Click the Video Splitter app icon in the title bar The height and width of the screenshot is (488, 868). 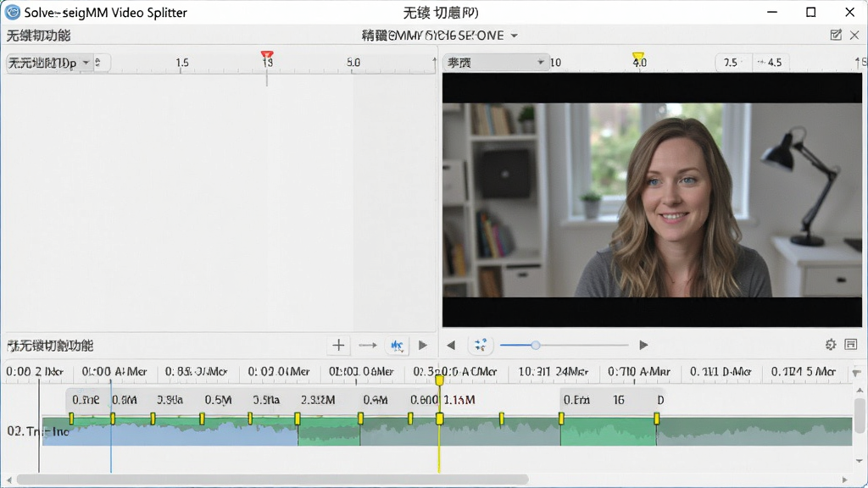[x=12, y=12]
